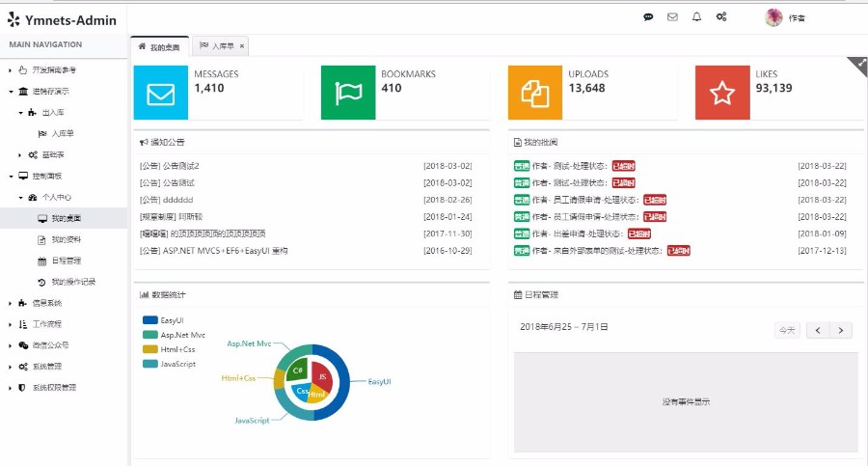This screenshot has width=868, height=466.
Task: Click the 今天 calendar button
Action: 787,330
